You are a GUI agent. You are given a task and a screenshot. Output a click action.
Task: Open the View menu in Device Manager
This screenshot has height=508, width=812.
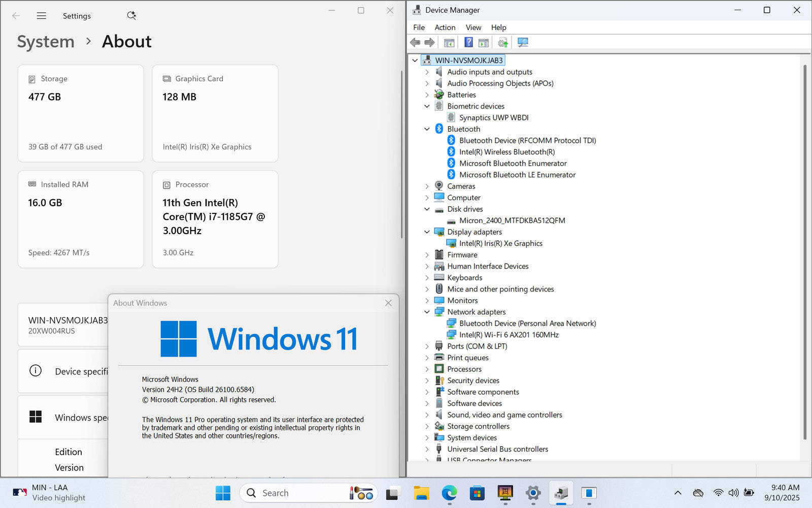tap(473, 27)
